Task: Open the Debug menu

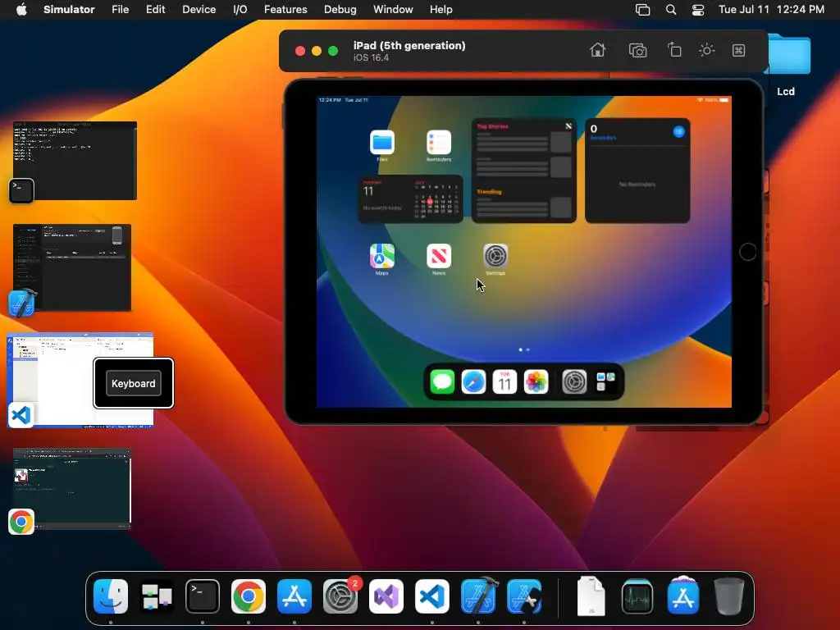Action: [340, 10]
